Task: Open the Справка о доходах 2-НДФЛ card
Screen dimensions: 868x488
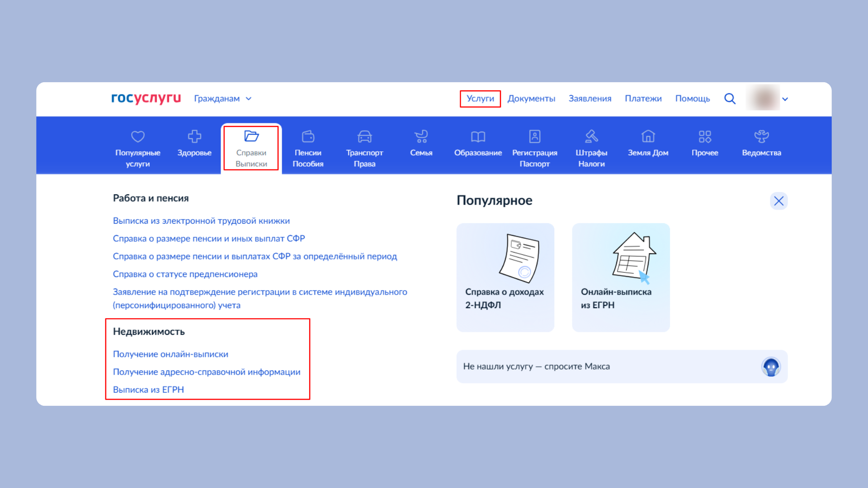Action: pyautogui.click(x=505, y=277)
